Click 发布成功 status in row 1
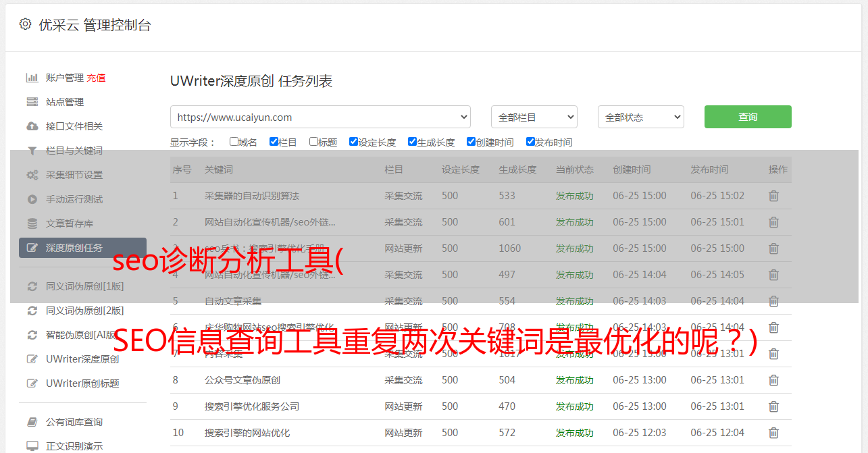 575,196
